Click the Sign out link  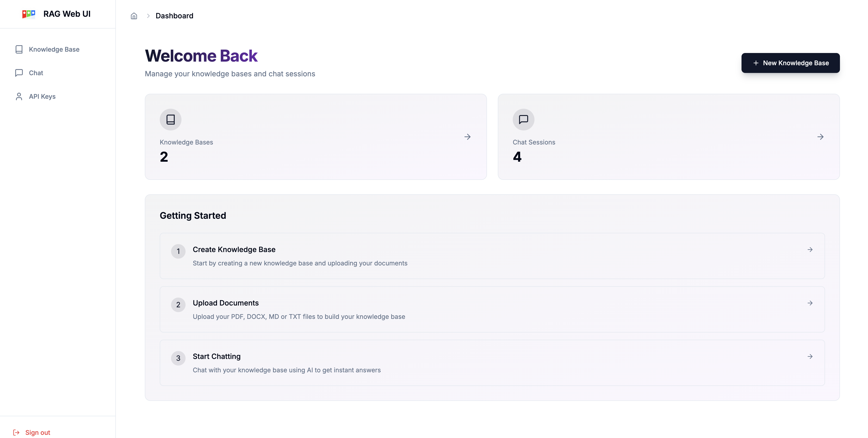coord(37,432)
